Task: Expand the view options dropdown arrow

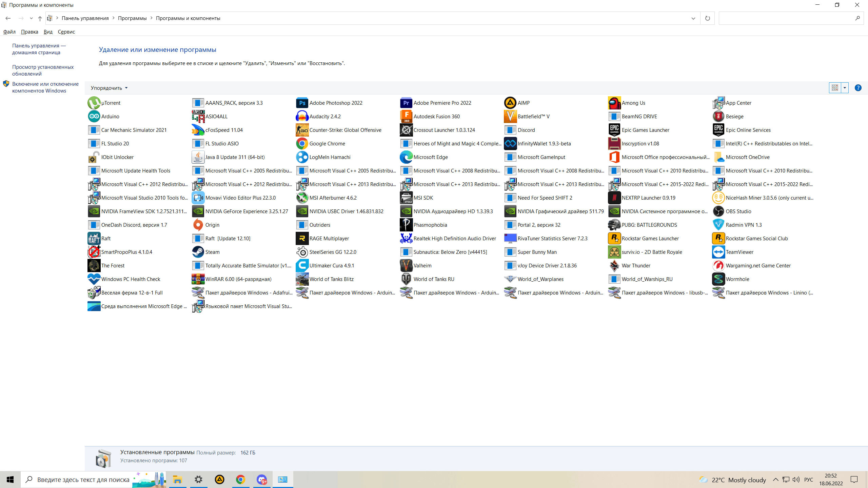Action: click(x=845, y=88)
